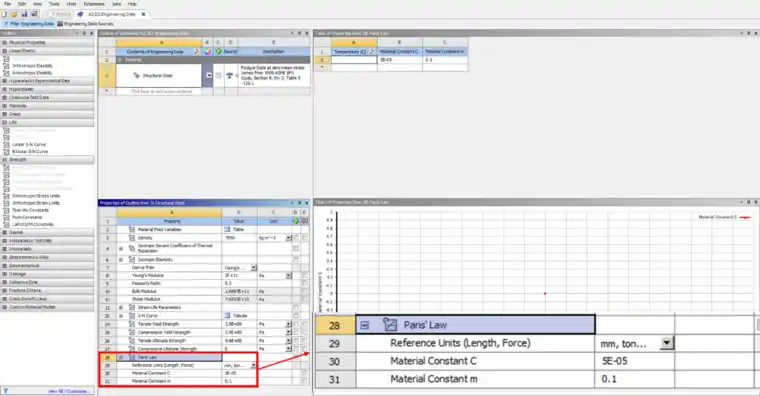Image resolution: width=760 pixels, height=396 pixels.
Task: Click the Save project toolbar icon
Action: click(24, 14)
